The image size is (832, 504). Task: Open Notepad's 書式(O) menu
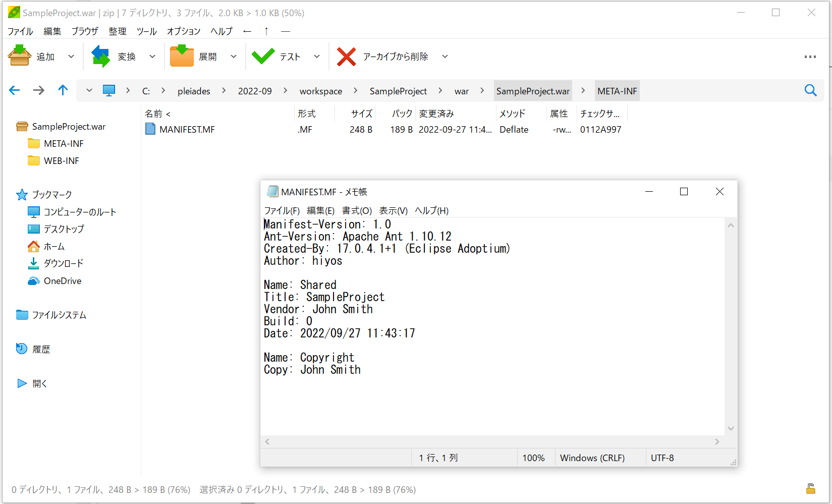point(357,210)
